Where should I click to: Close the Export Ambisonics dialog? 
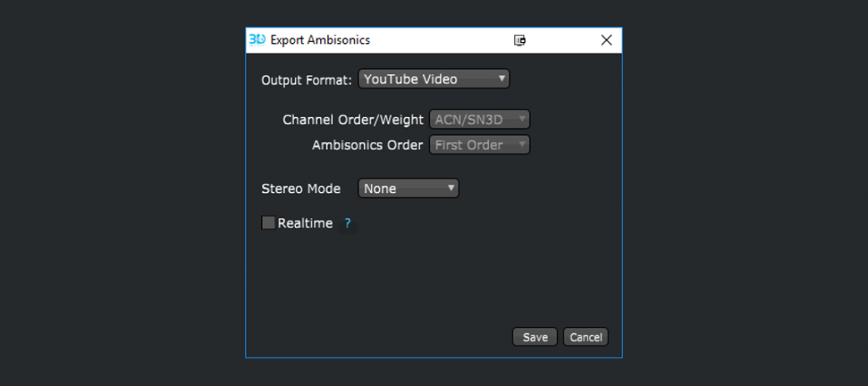click(606, 40)
